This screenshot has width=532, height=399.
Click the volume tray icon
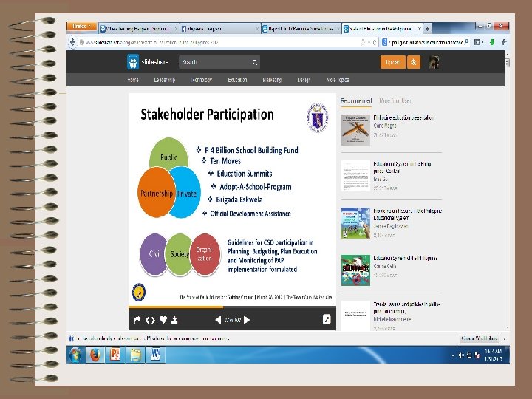click(x=461, y=355)
